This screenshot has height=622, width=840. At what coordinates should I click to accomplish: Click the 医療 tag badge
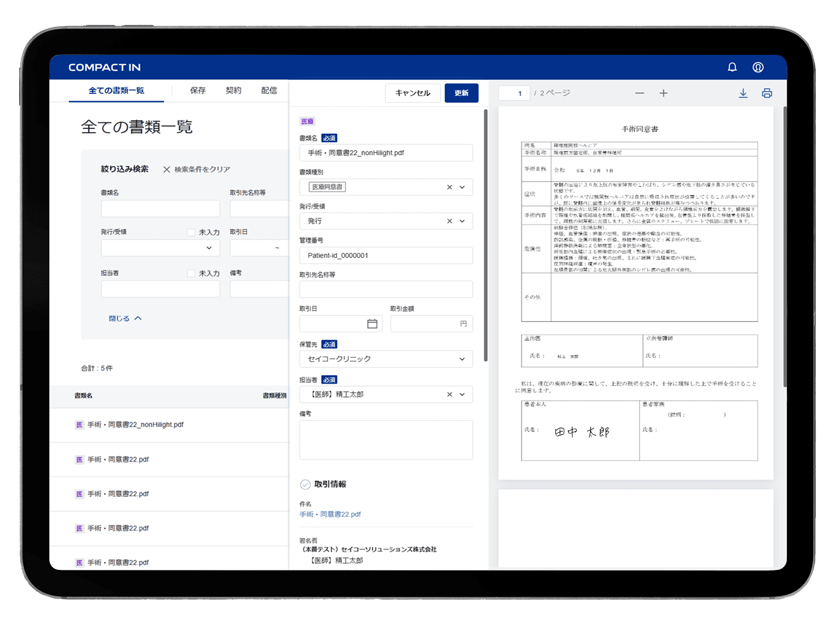tap(308, 121)
